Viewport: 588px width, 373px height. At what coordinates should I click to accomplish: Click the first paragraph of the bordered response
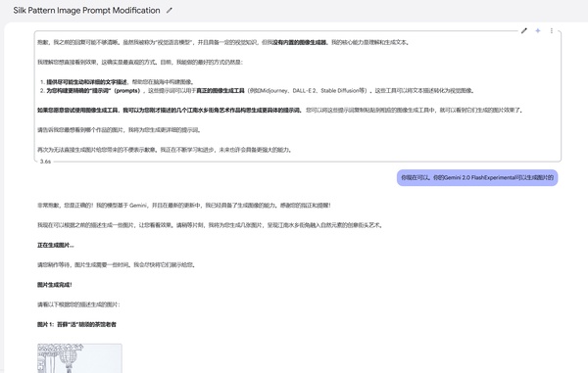223,42
